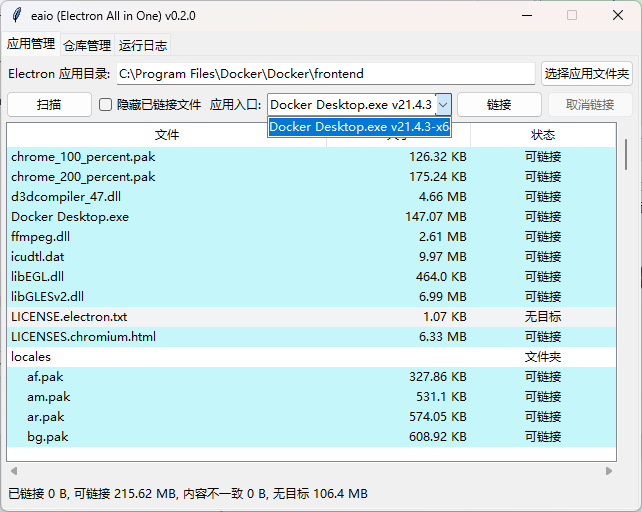The image size is (642, 512).
Task: Click the 文件 column header
Action: pyautogui.click(x=167, y=135)
